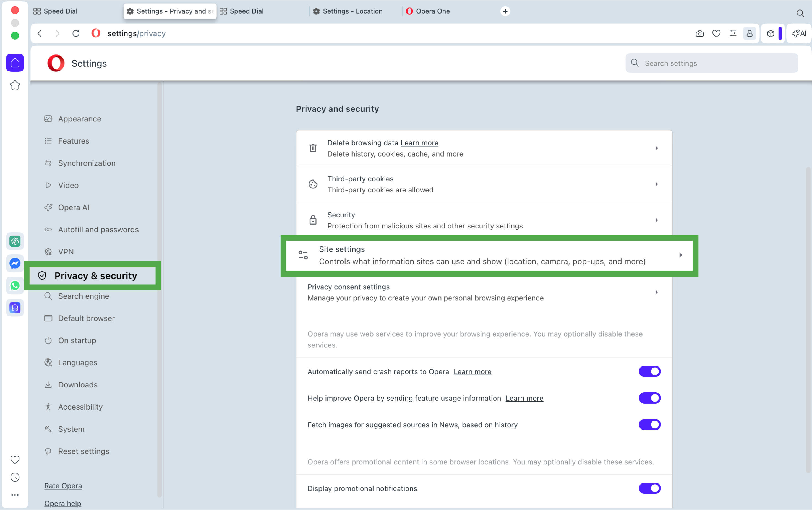The image size is (812, 510).
Task: Click the Opera logo in Settings header
Action: tap(56, 63)
